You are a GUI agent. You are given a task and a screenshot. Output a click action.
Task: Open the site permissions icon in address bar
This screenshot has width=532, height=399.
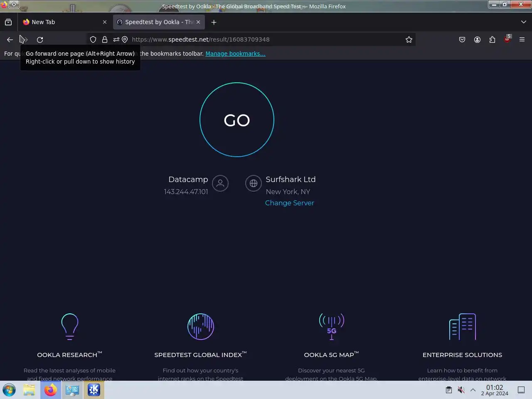tap(116, 39)
